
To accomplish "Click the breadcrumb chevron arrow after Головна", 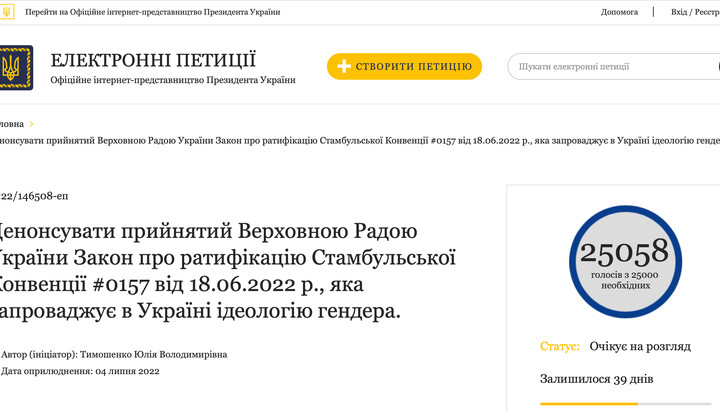I will (x=32, y=124).
